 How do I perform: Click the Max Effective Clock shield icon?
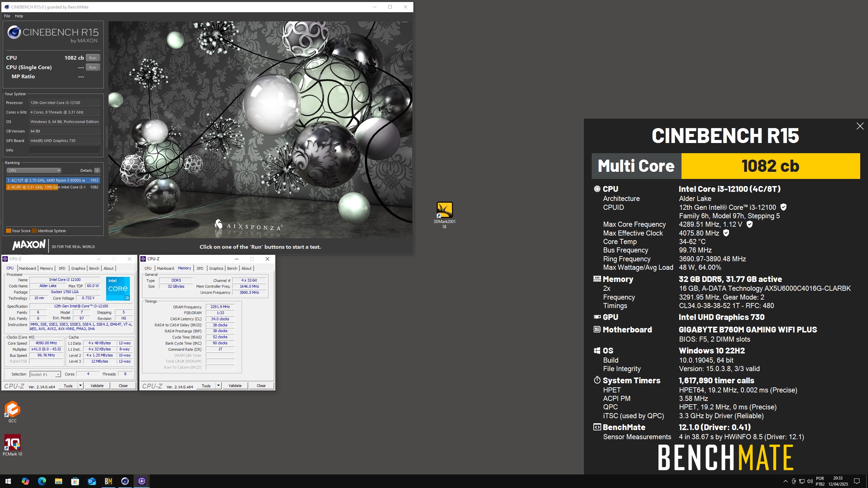(726, 233)
